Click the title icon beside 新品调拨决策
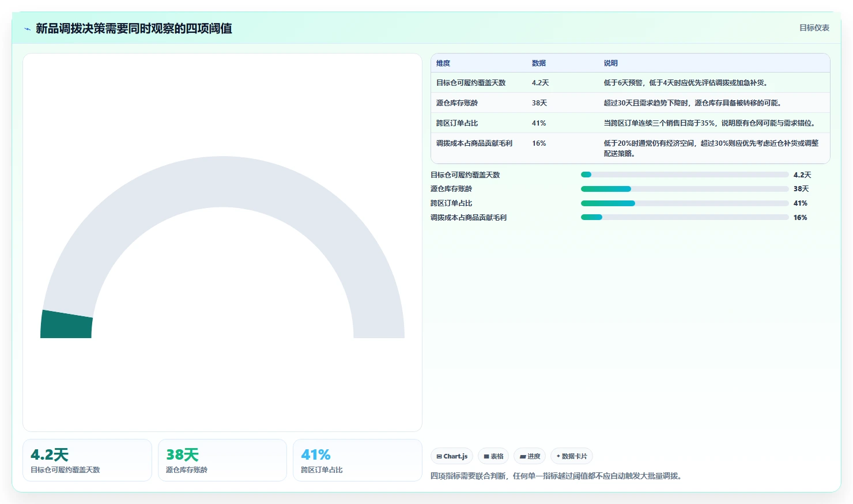 coord(27,29)
